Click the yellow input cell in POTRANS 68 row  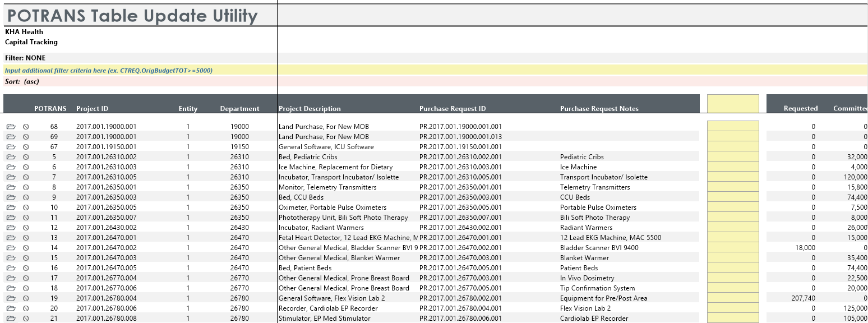coord(733,127)
